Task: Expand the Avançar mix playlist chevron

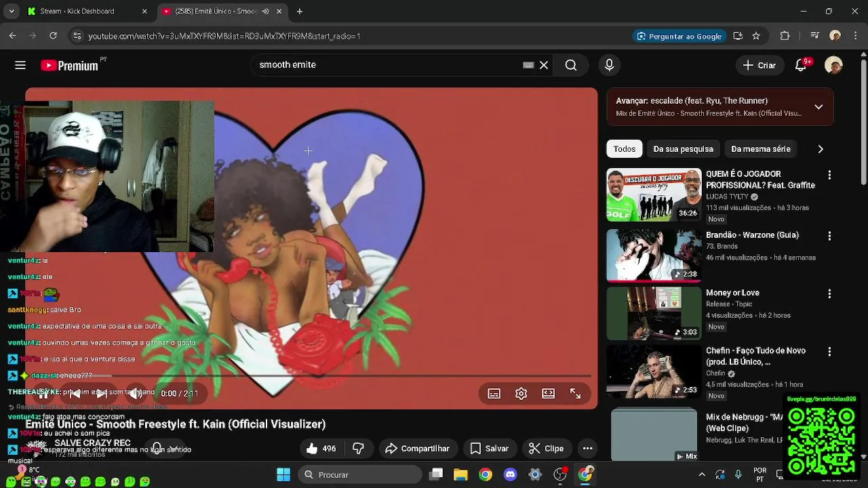Action: tap(818, 107)
